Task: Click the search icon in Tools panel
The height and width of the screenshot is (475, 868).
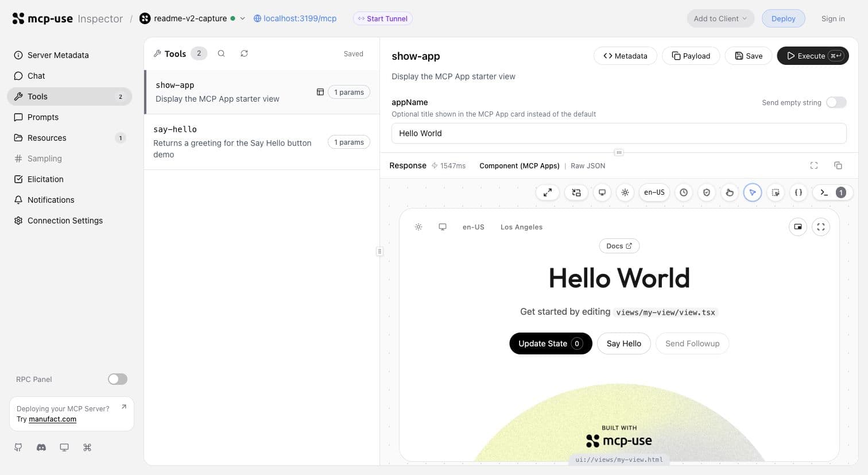Action: (x=221, y=53)
